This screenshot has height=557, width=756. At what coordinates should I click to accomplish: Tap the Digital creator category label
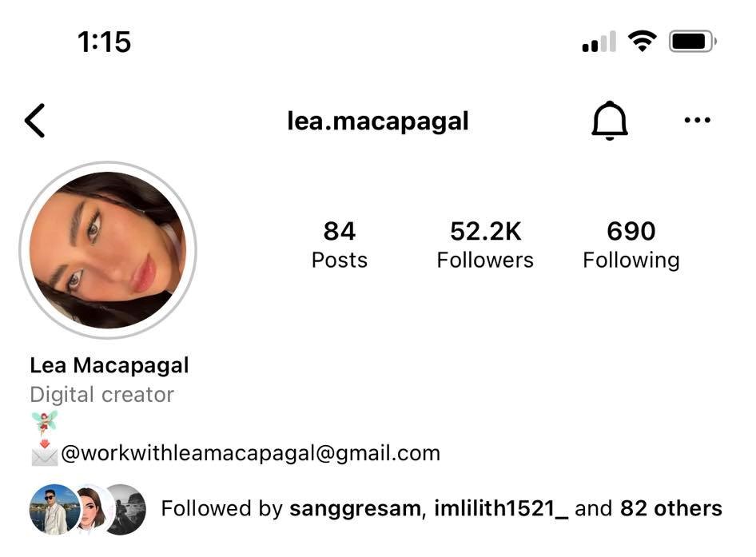click(x=101, y=395)
